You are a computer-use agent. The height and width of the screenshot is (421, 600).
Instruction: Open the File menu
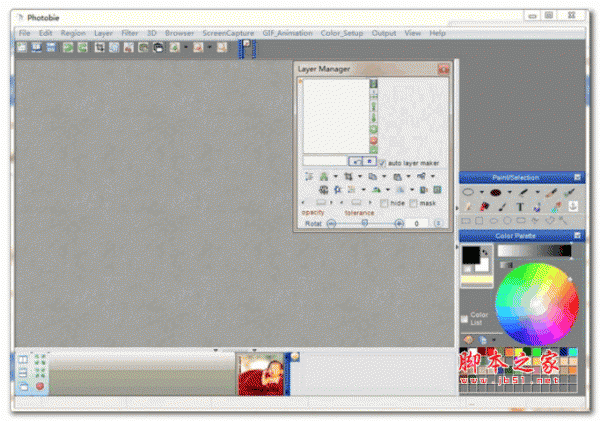tap(24, 33)
